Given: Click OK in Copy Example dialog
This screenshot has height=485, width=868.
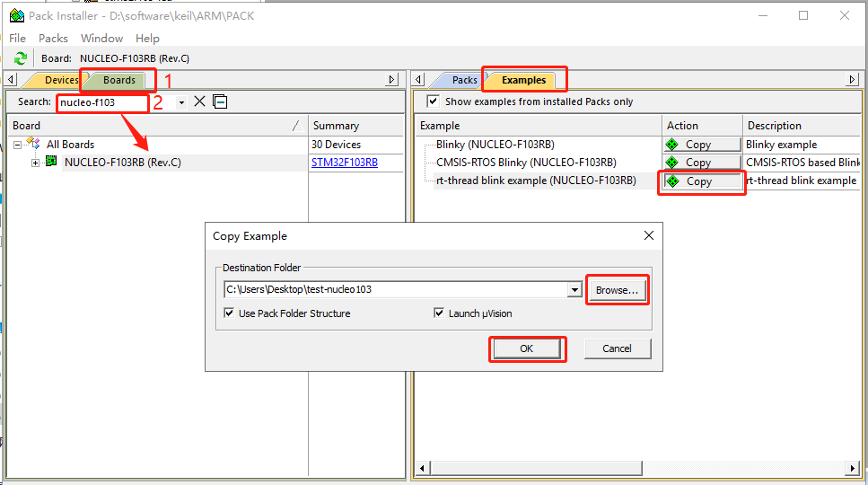Looking at the screenshot, I should coord(526,348).
